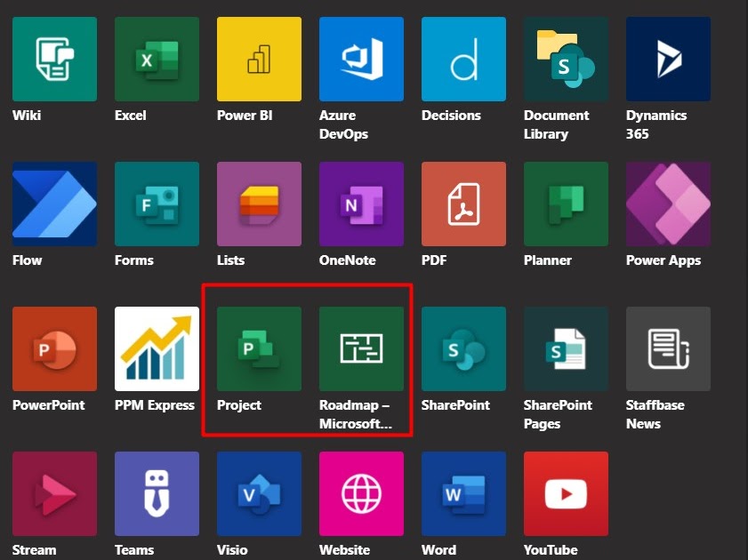
Task: Click the "Planner" label text
Action: click(x=548, y=260)
